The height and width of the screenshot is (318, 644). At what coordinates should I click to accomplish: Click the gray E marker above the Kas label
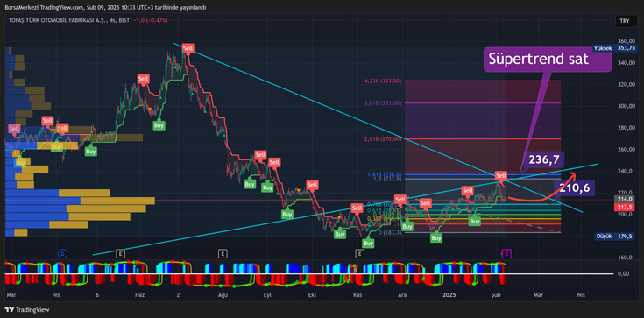click(360, 253)
